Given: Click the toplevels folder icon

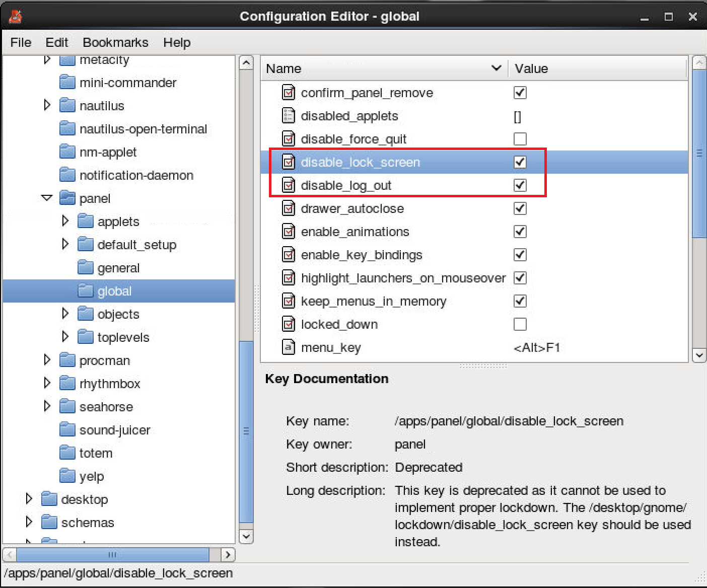Looking at the screenshot, I should click(86, 337).
